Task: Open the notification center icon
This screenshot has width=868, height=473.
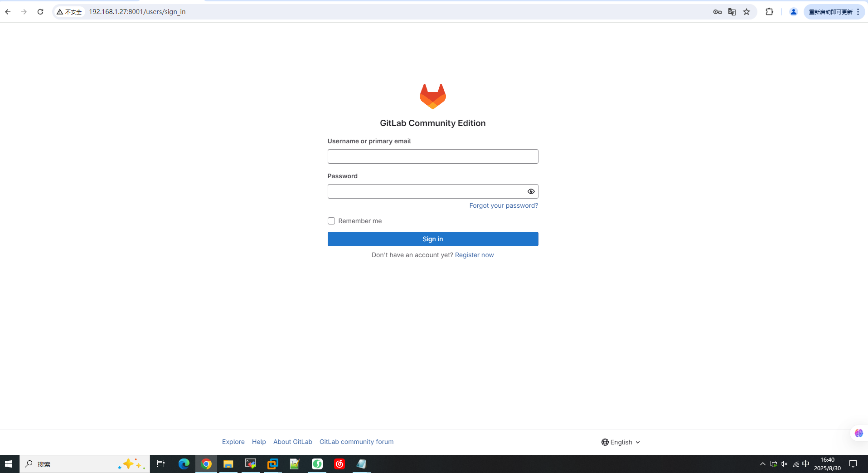Action: point(853,464)
